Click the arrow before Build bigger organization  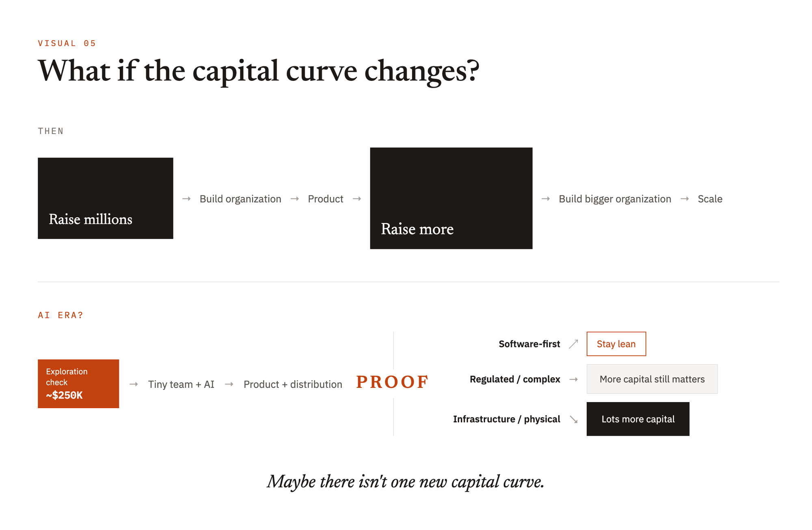[x=546, y=199]
